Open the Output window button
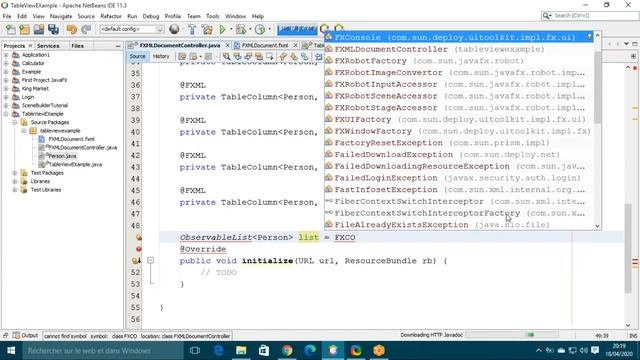The height and width of the screenshot is (360, 640). click(x=25, y=336)
